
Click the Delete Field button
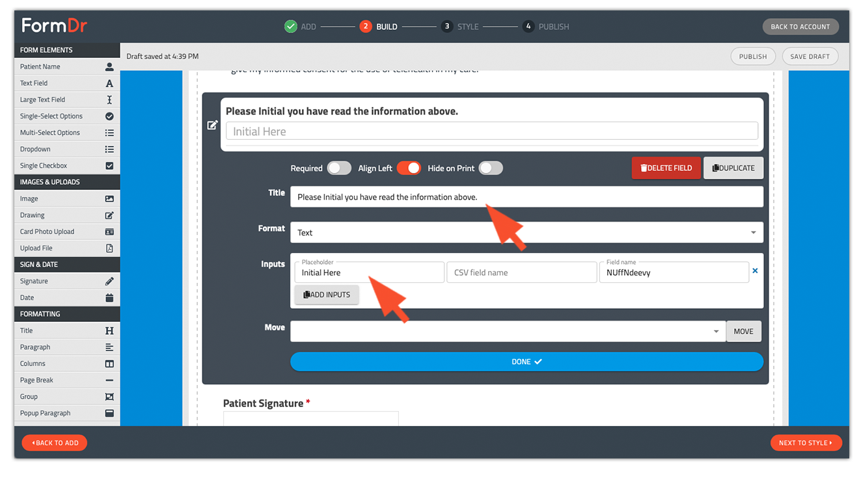click(x=666, y=168)
